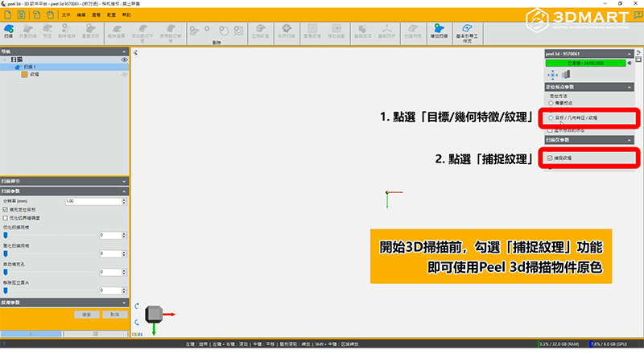Open the 文件 menu
The width and height of the screenshot is (644, 362).
click(x=66, y=14)
